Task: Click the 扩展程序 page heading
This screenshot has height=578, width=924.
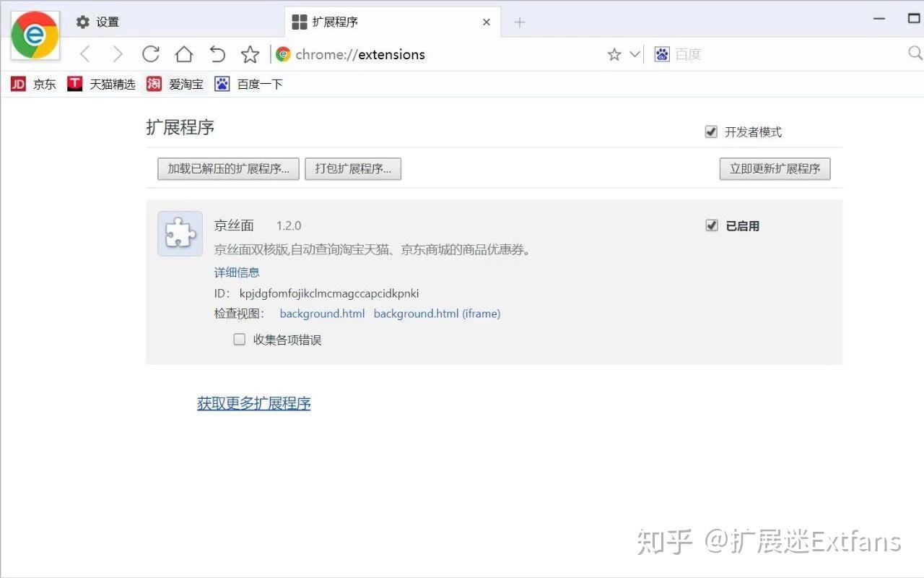Action: pyautogui.click(x=180, y=128)
